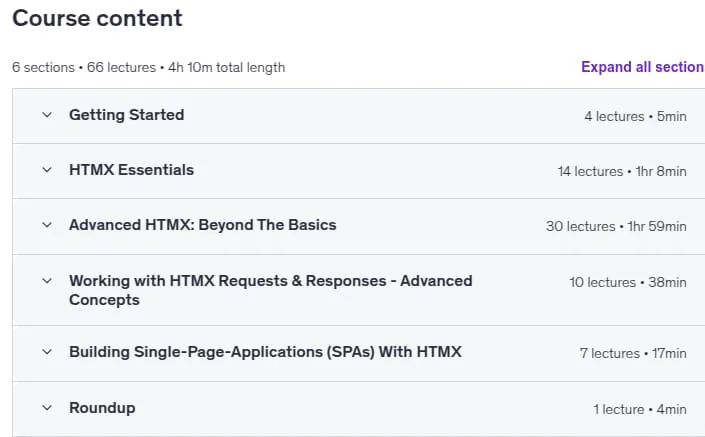Image resolution: width=705 pixels, height=437 pixels.
Task: Click chevron beside Working with HTMX Requests
Action: point(47,281)
